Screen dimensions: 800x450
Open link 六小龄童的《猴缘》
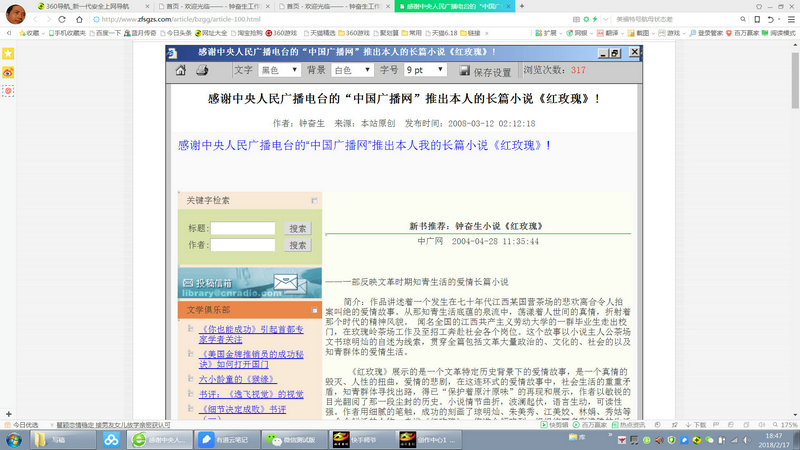point(237,379)
